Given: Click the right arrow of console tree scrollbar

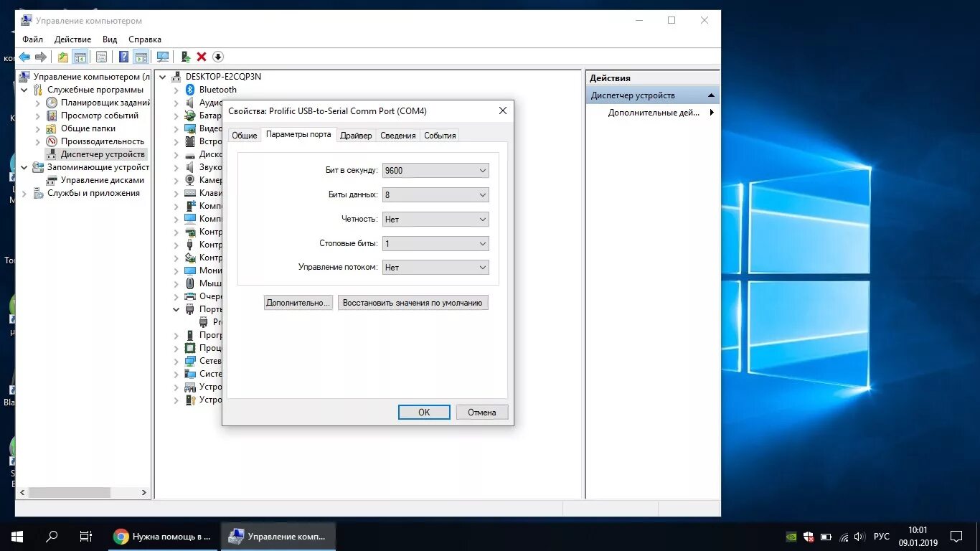Looking at the screenshot, I should point(144,493).
